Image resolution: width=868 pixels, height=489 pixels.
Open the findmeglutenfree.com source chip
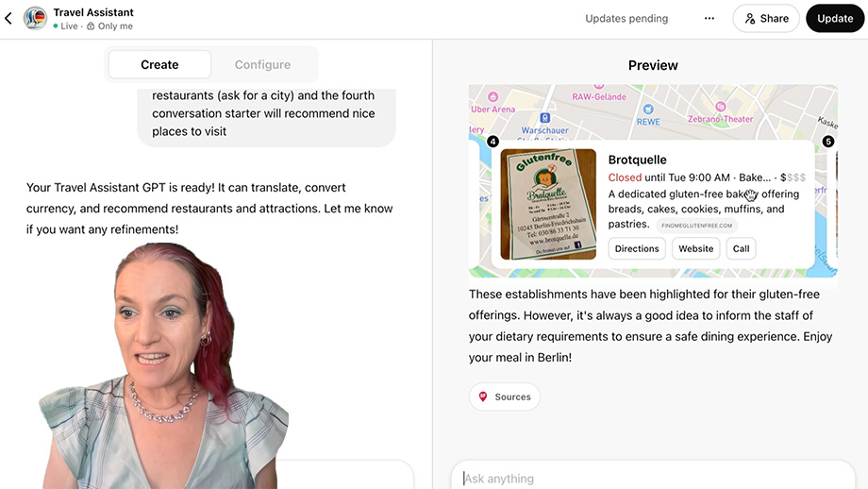[696, 226]
